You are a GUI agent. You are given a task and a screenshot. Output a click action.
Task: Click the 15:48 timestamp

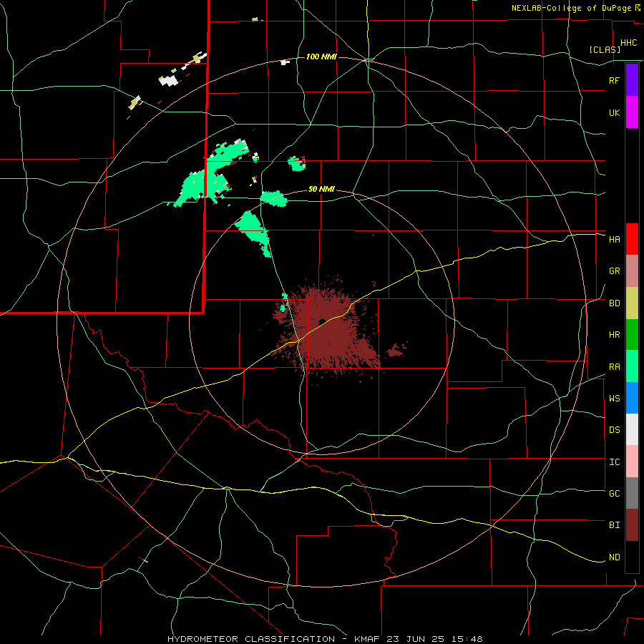(x=468, y=639)
